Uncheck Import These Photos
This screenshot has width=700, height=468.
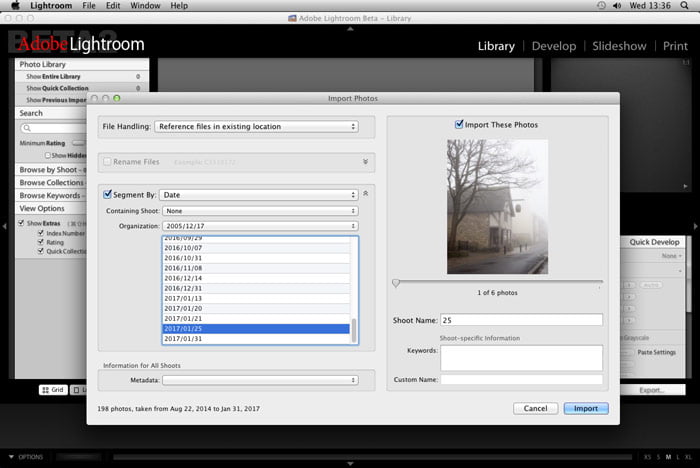click(459, 124)
